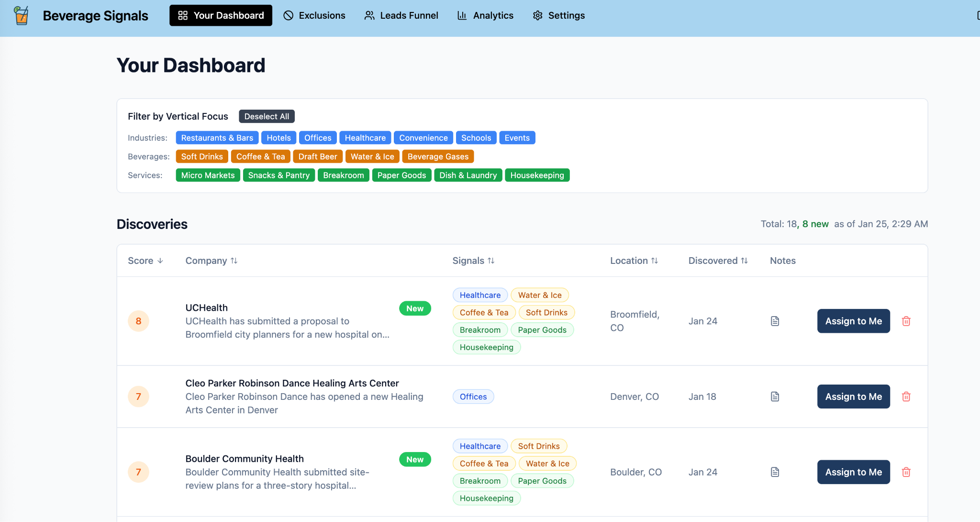980x522 pixels.
Task: Open notes icon for UCHealth row
Action: (x=775, y=321)
